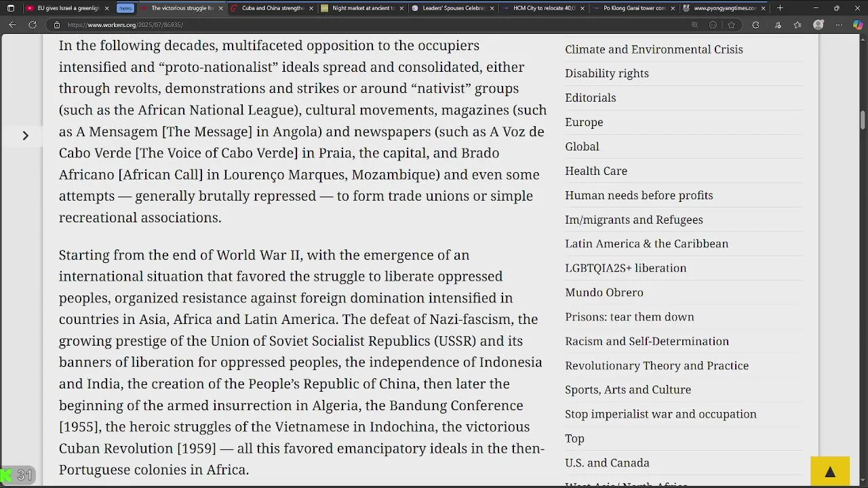
Task: Close the 'Po Klong Garai tower' tab
Action: 673,8
